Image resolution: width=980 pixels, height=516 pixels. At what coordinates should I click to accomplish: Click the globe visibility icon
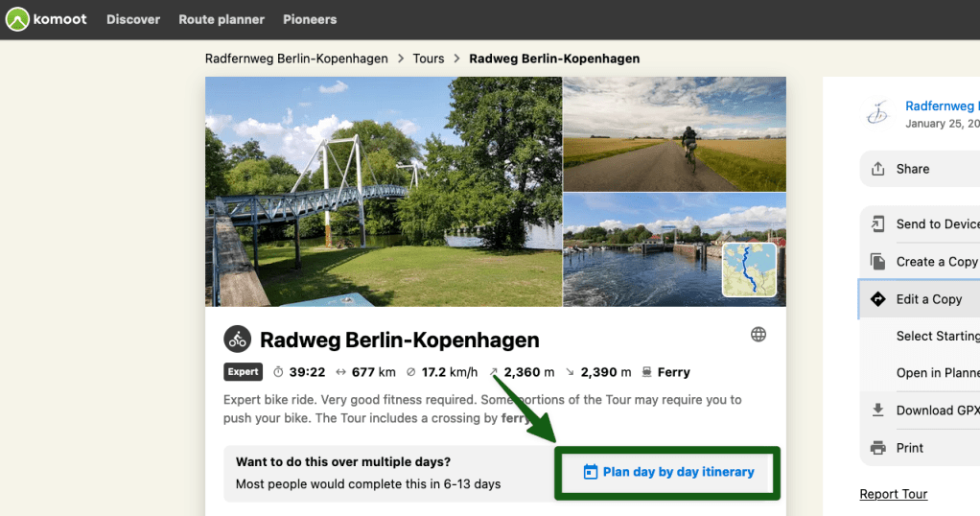click(758, 335)
